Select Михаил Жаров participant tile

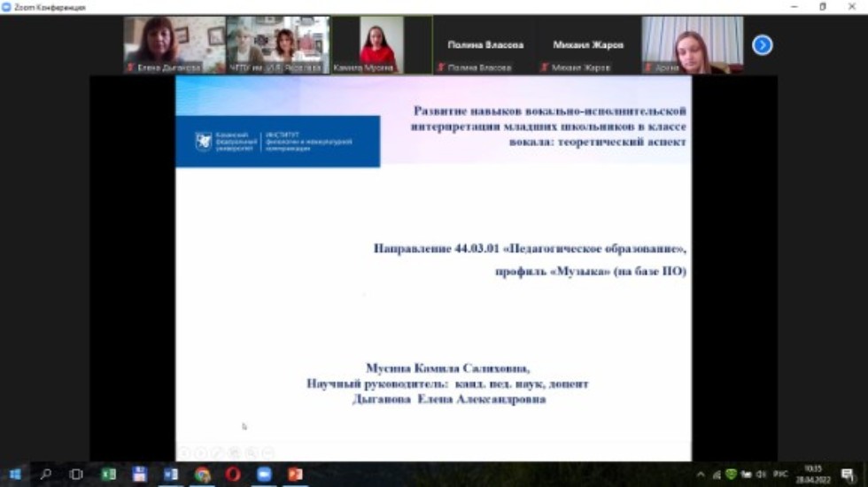(x=588, y=45)
